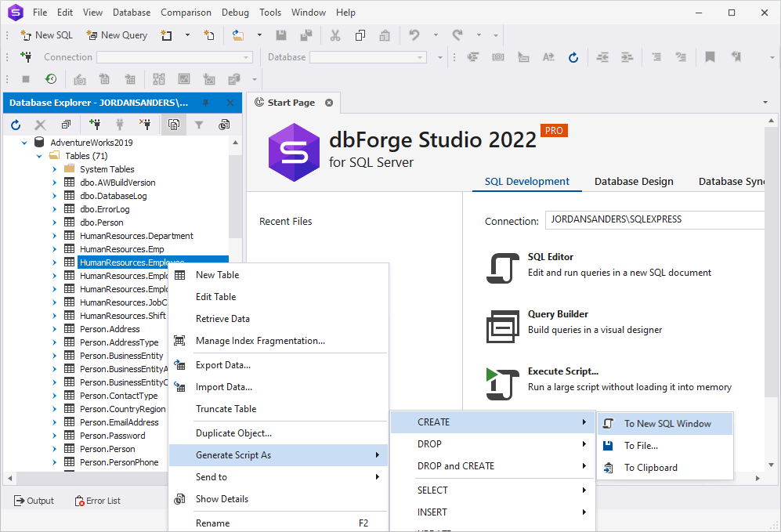This screenshot has width=781, height=532.
Task: Toggle the Show Details icon in Explorer toolbar
Action: tap(224, 125)
